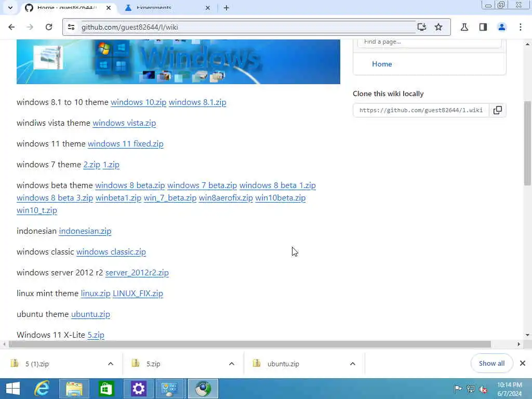
Task: Open Windows Store from taskbar
Action: point(106,389)
